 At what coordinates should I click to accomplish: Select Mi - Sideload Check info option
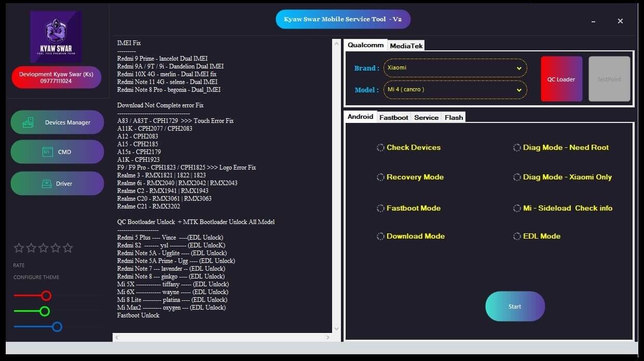563,208
